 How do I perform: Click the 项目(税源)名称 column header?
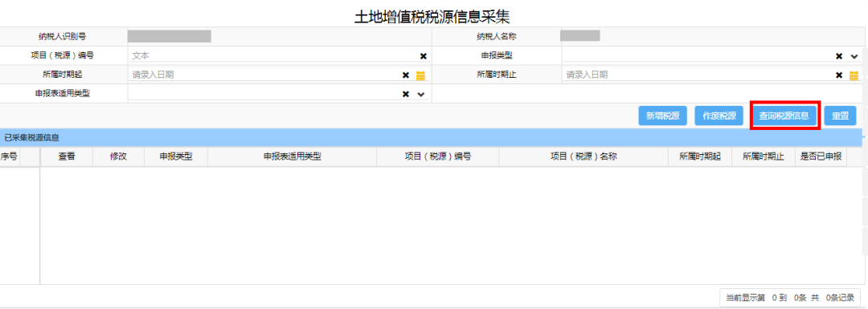[x=583, y=157]
